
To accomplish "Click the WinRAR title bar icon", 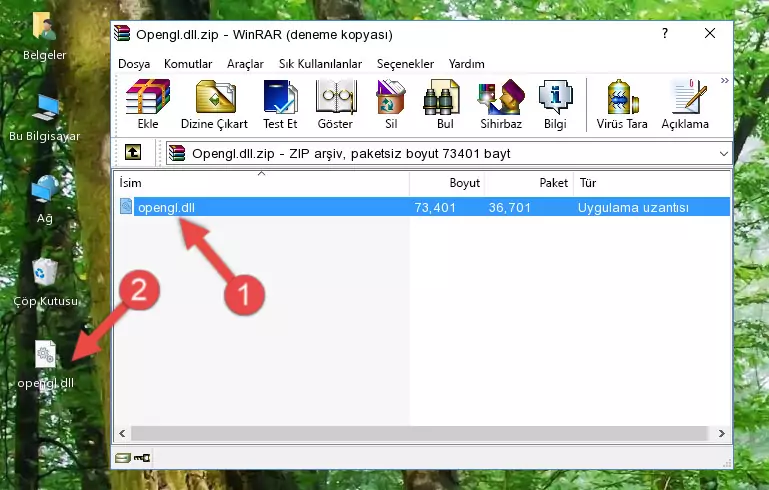I will (x=122, y=34).
